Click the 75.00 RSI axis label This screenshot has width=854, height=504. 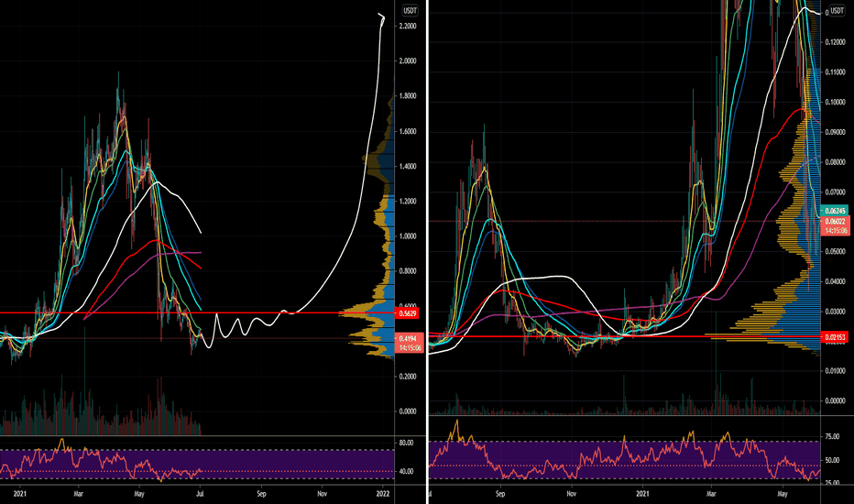pyautogui.click(x=833, y=436)
